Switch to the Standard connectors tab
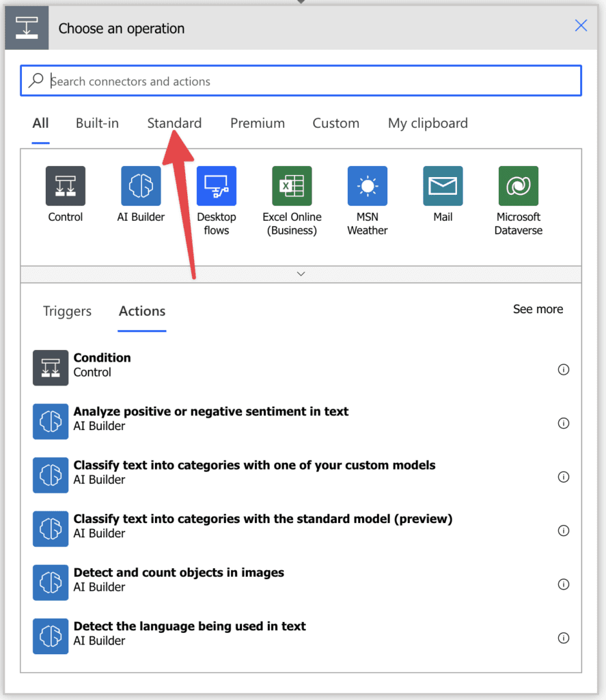 (x=174, y=123)
